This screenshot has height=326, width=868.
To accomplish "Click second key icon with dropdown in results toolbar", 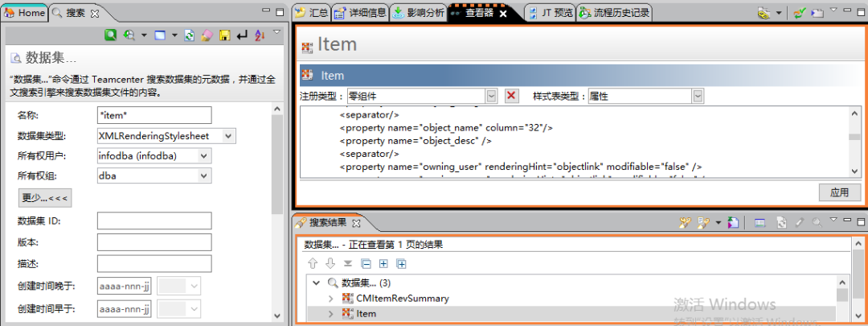I will [x=703, y=223].
